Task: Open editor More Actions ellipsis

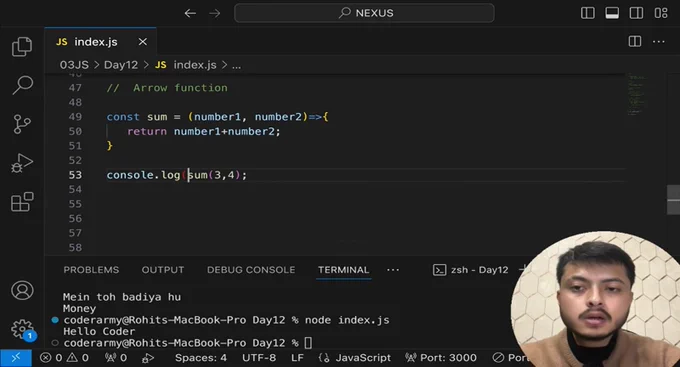Action: click(659, 42)
